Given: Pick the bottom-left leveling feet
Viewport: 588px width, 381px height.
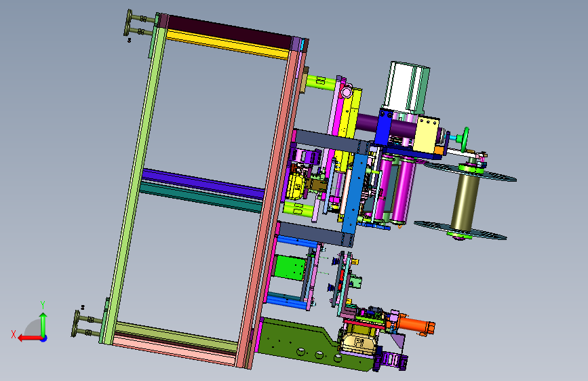Looking at the screenshot, I should (87, 324).
